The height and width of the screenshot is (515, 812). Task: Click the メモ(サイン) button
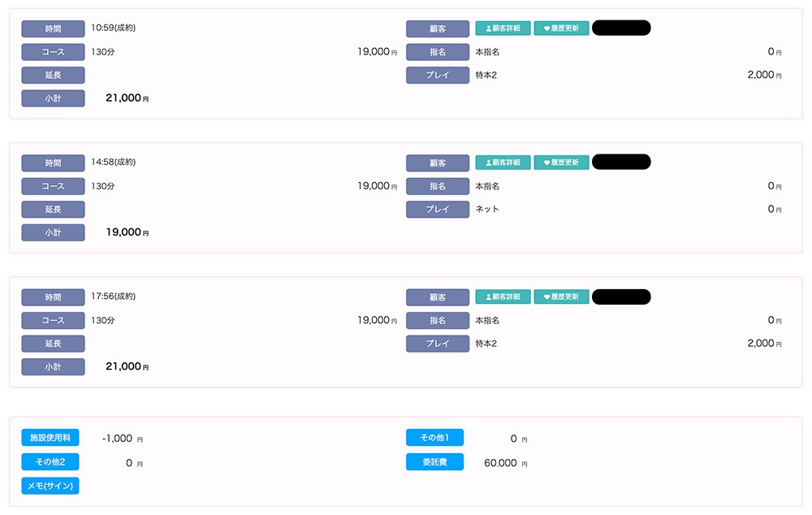click(50, 486)
